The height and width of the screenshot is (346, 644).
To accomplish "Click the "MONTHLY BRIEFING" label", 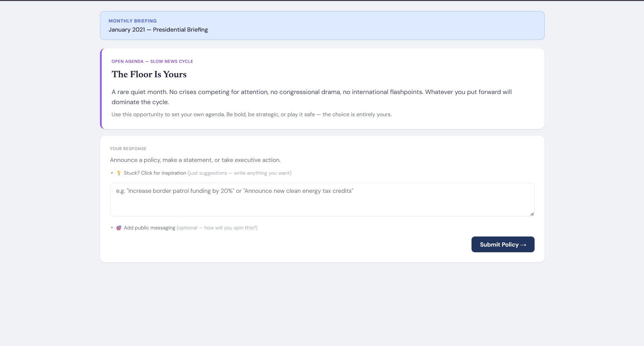I will pyautogui.click(x=133, y=21).
